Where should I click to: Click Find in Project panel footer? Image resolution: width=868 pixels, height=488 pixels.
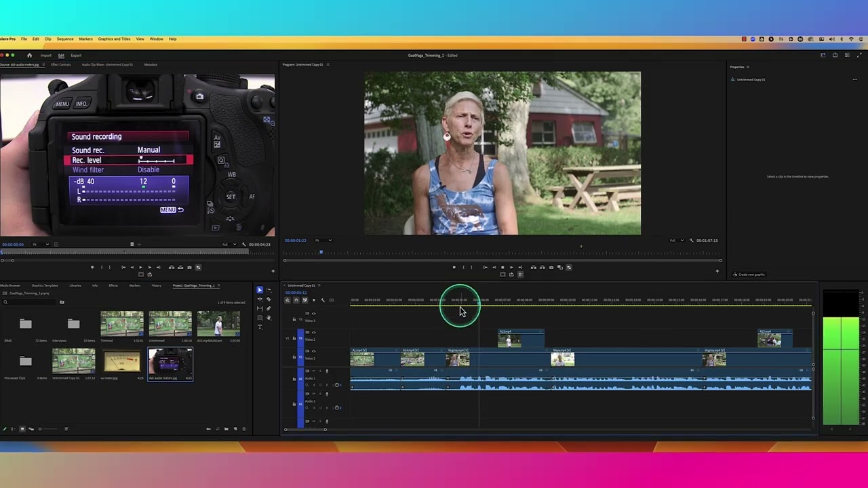(217, 429)
